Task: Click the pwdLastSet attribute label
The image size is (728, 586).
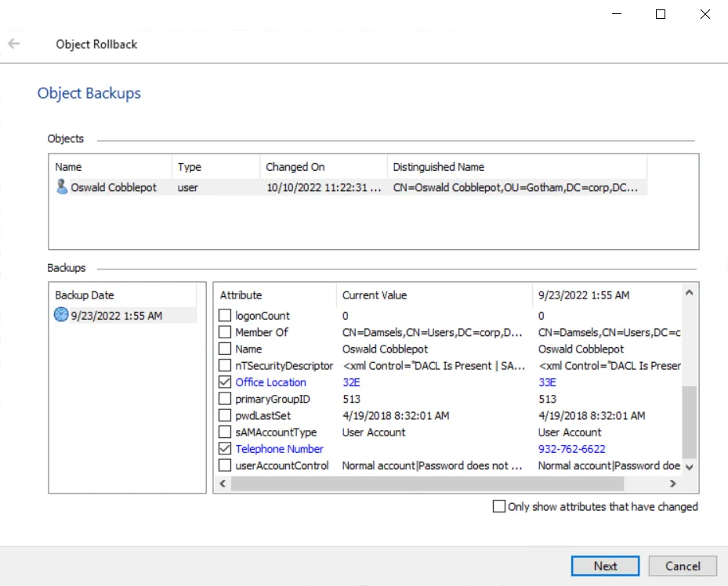Action: click(x=263, y=416)
